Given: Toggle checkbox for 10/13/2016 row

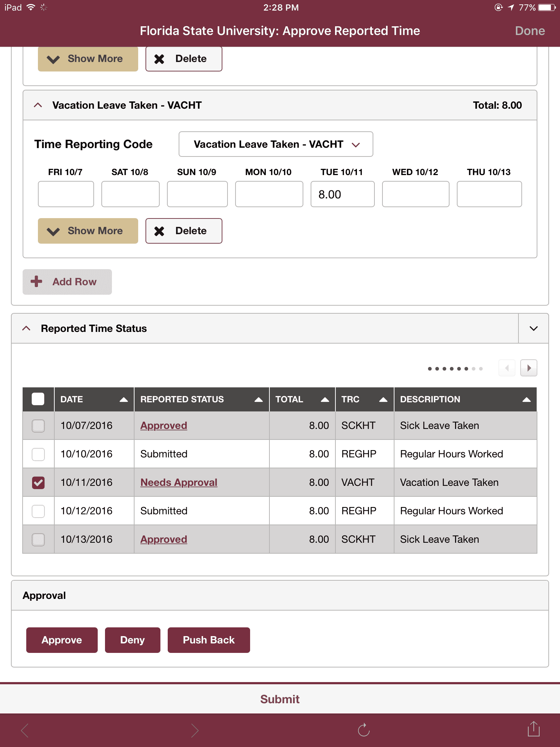Looking at the screenshot, I should tap(38, 539).
